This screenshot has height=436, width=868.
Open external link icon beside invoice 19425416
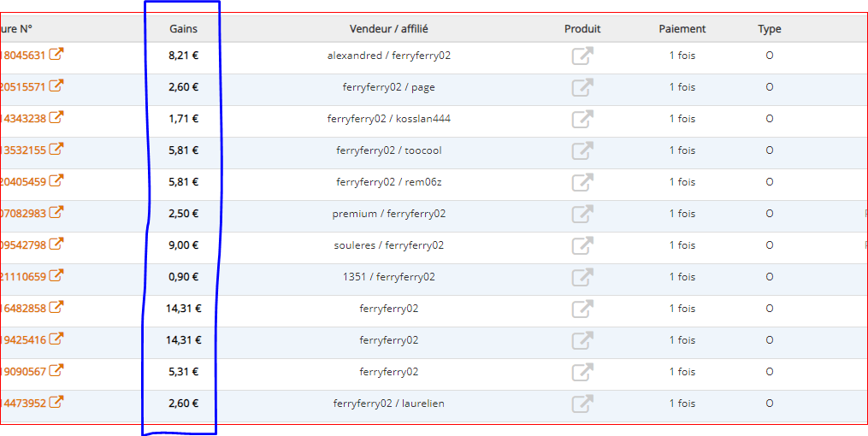pos(56,338)
